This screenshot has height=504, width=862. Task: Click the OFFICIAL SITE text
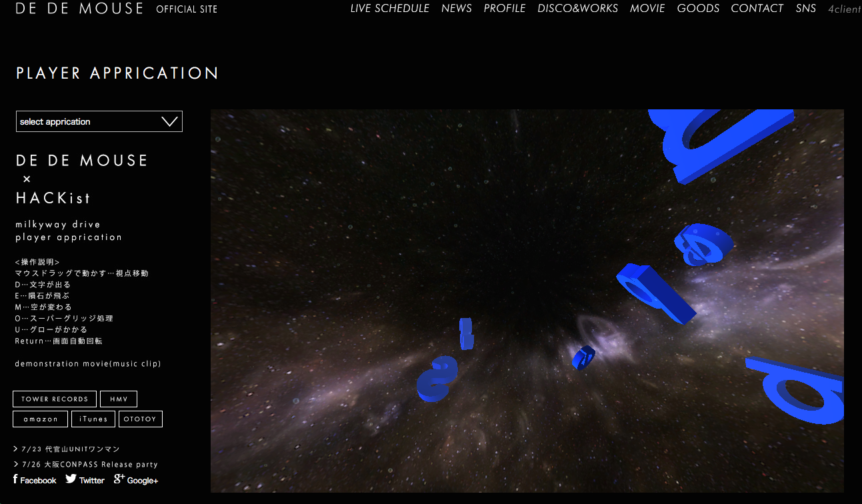[187, 9]
